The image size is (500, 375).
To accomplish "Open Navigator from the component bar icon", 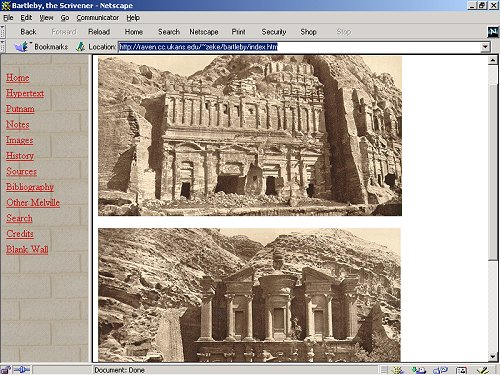I will (x=398, y=370).
